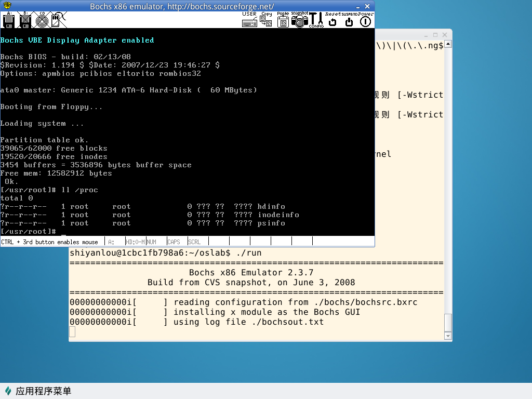Enable mouse capture via mouse icon

[58, 20]
